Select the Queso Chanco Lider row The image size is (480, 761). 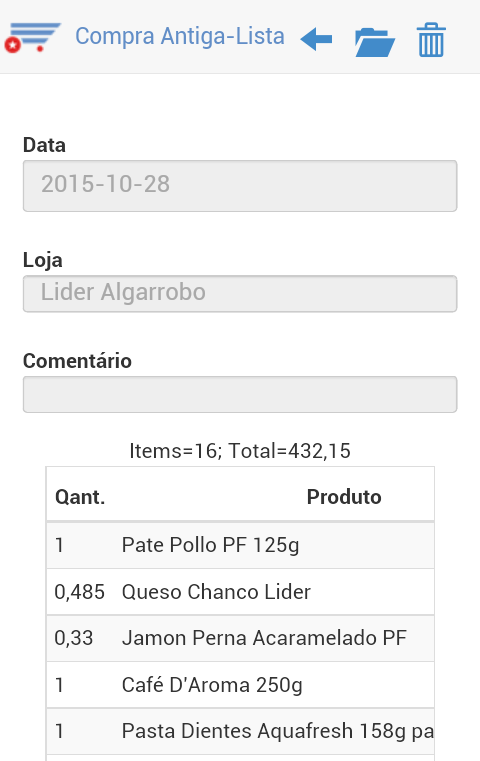point(240,592)
